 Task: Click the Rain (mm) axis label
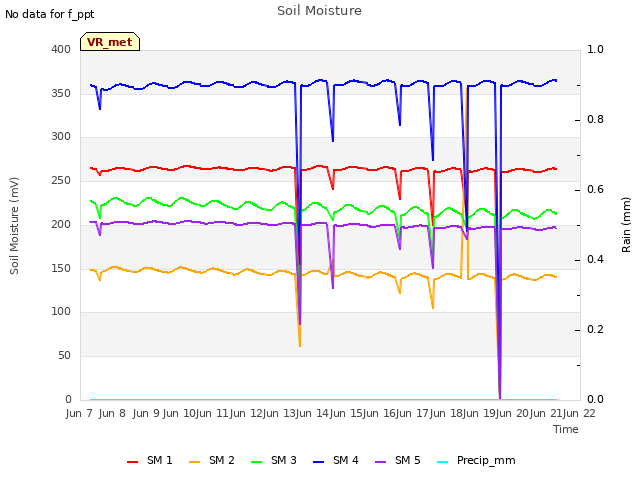click(627, 225)
